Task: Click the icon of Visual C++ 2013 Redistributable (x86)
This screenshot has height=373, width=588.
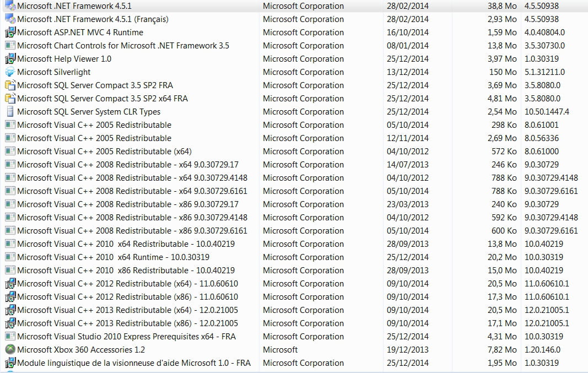Action: click(10, 323)
